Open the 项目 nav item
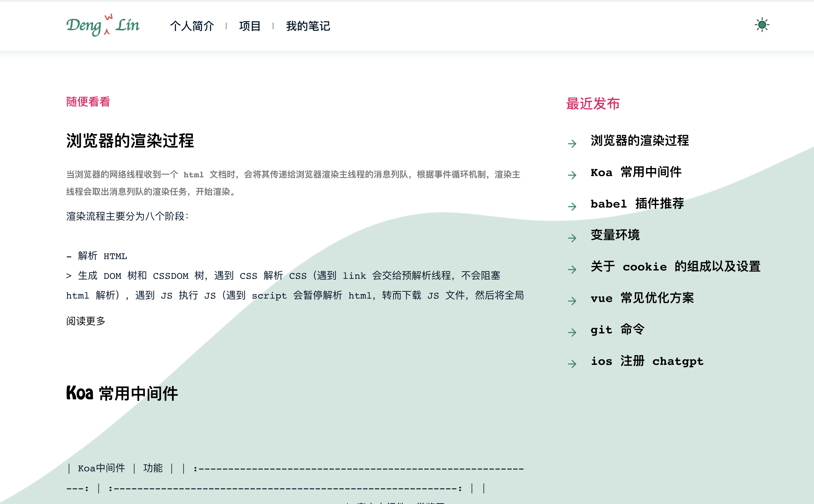 click(x=250, y=26)
